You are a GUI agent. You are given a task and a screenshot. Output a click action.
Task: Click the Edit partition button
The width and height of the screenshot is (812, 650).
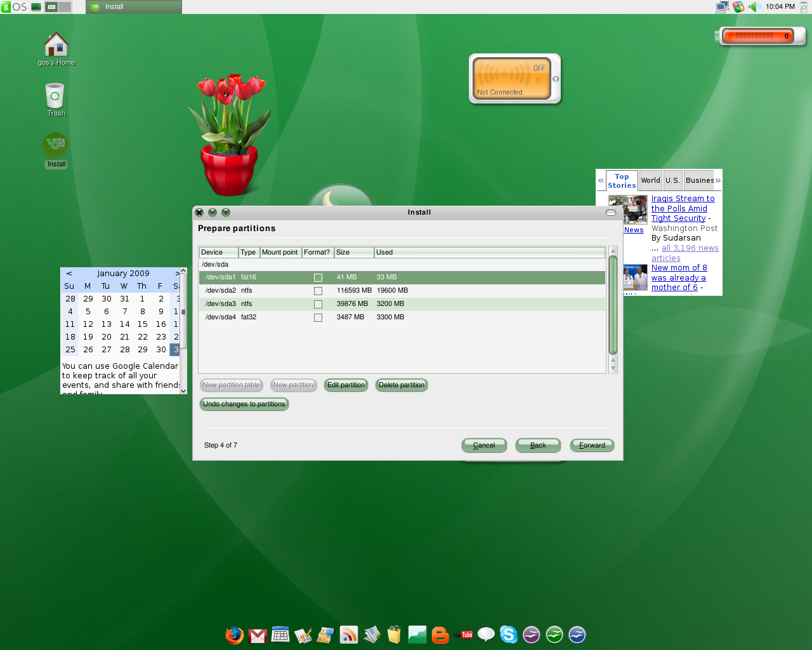(346, 385)
